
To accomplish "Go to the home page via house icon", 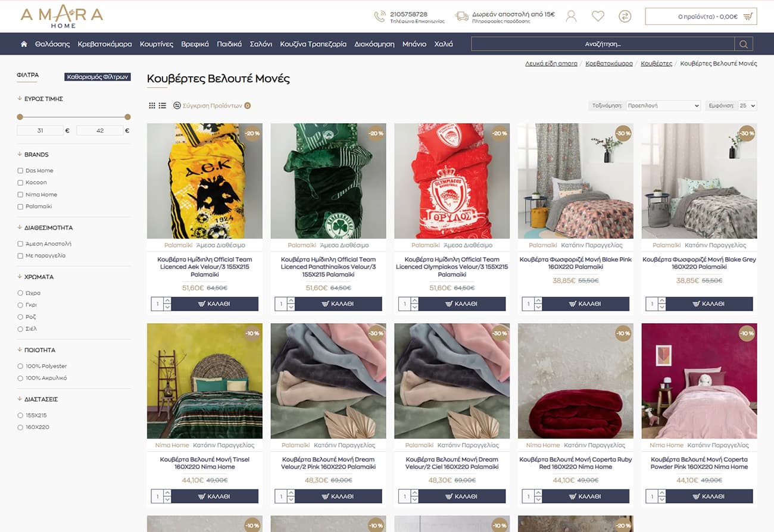I will pos(24,44).
